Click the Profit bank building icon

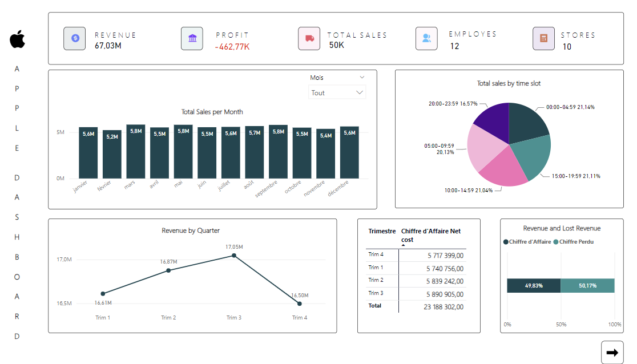pyautogui.click(x=192, y=38)
